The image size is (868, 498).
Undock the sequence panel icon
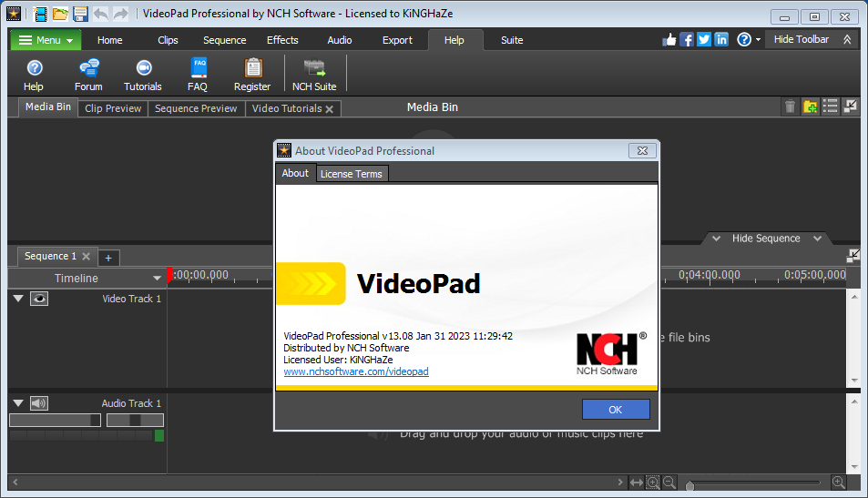click(x=853, y=255)
